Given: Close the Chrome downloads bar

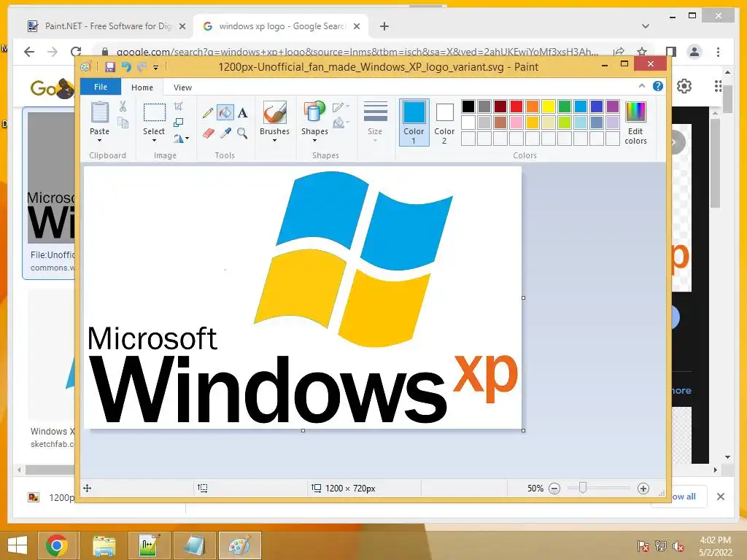Looking at the screenshot, I should [720, 497].
